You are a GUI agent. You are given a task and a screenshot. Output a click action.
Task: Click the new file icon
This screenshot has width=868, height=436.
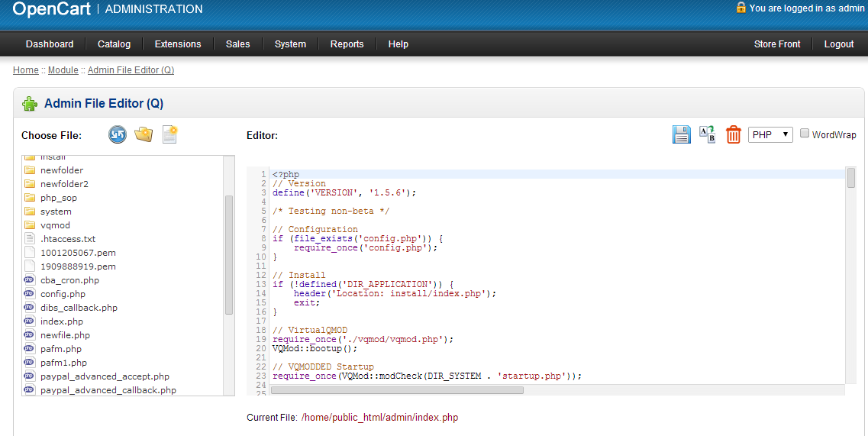pyautogui.click(x=169, y=134)
